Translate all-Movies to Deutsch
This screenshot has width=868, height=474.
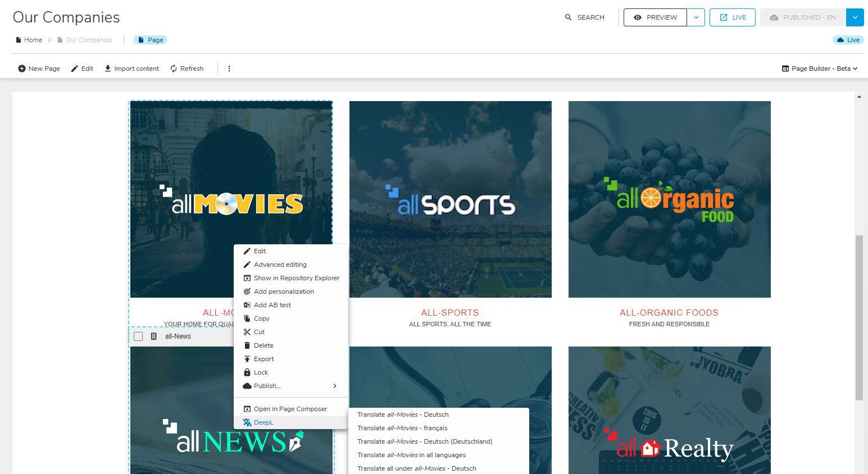click(x=439, y=414)
